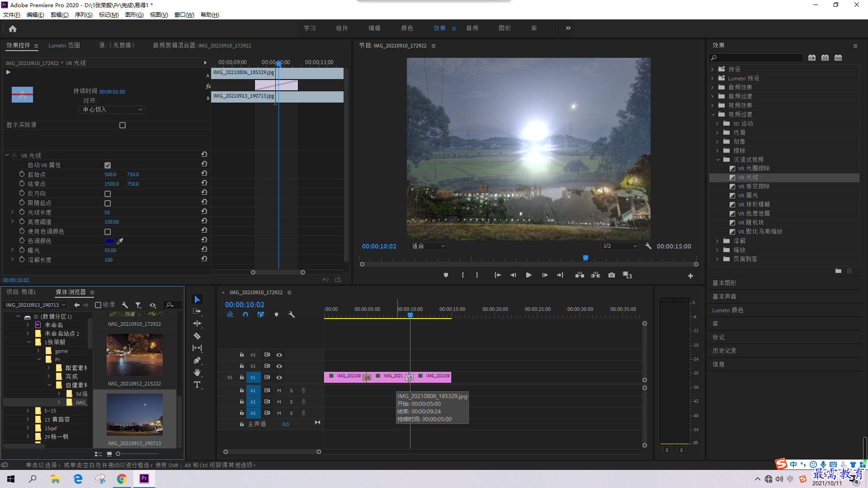Viewport: 868px width, 488px height.
Task: Open timeline display settings wrench
Action: [x=292, y=314]
